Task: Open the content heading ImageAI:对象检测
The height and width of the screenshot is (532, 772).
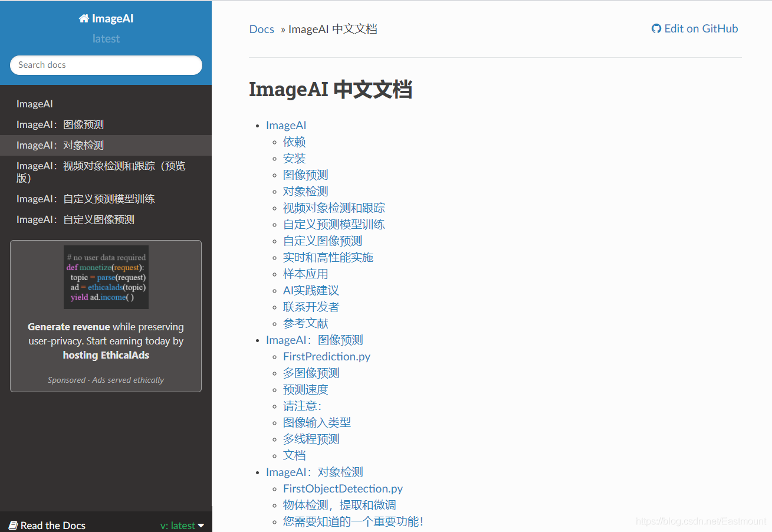Action: pos(314,472)
